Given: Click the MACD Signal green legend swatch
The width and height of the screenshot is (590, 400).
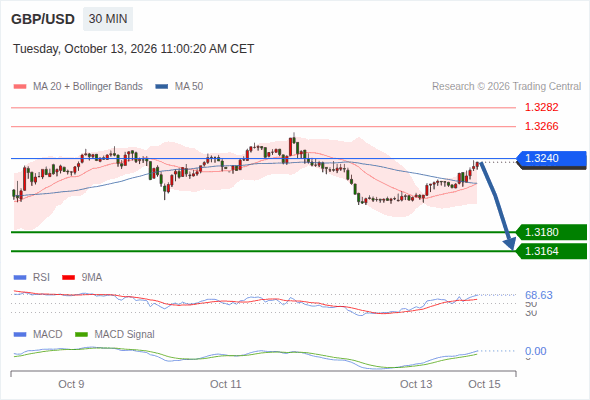Looking at the screenshot, I should (x=81, y=335).
